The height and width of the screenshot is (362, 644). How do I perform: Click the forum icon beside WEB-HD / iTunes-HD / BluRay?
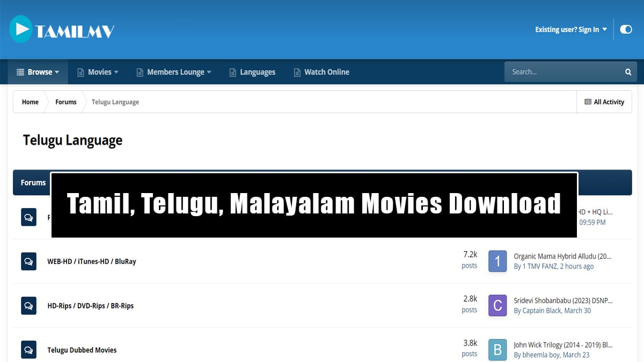[28, 262]
